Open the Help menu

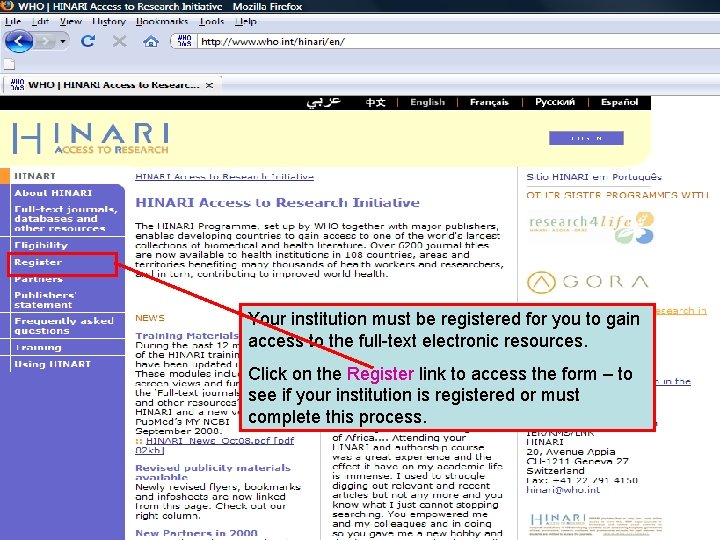pos(246,21)
